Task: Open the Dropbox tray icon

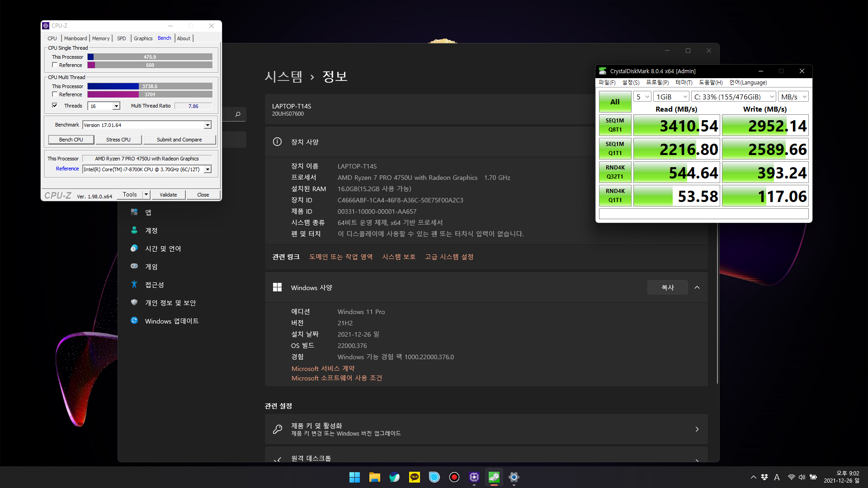Action: [764, 477]
